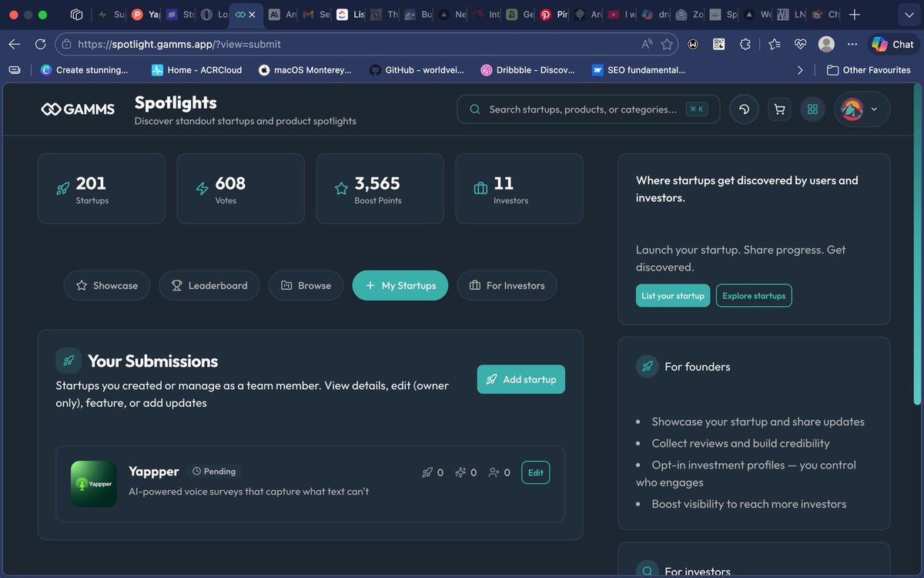Click the GAMMS logo

click(78, 109)
